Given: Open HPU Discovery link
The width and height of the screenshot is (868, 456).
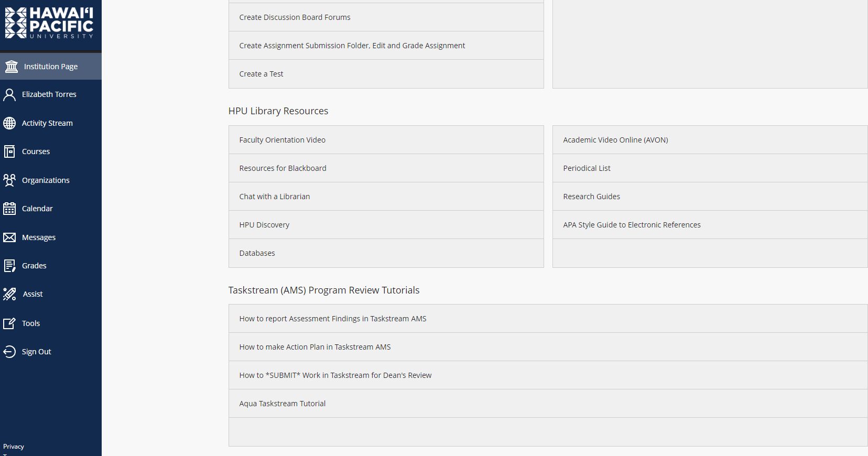Looking at the screenshot, I should click(386, 225).
